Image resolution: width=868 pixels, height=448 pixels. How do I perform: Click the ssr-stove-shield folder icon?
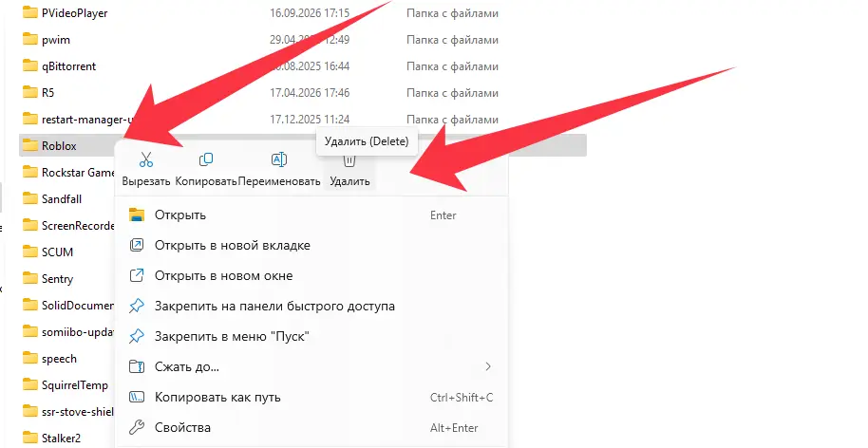coord(29,412)
